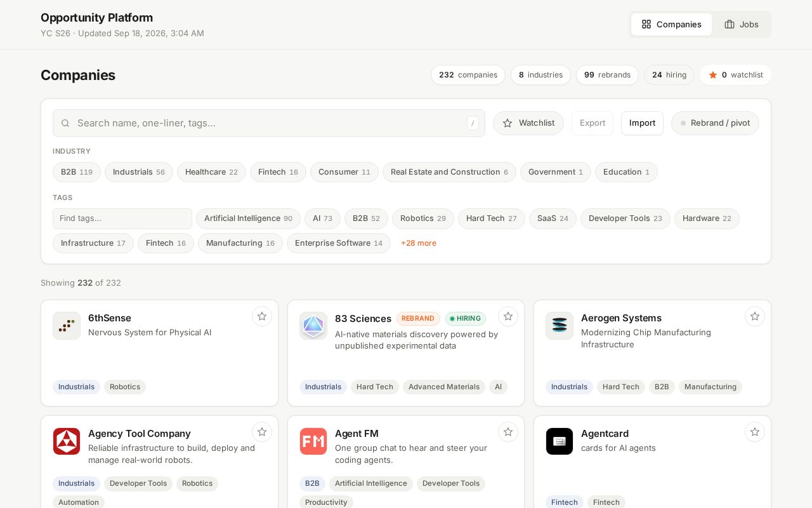Viewport: 812px width, 508px height.
Task: Open the 6thSense dotted logo
Action: point(67,326)
